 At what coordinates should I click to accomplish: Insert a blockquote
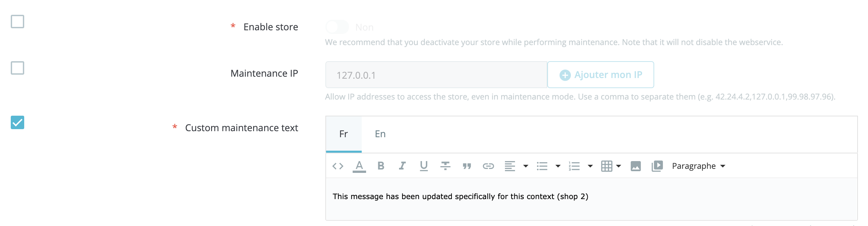tap(467, 166)
